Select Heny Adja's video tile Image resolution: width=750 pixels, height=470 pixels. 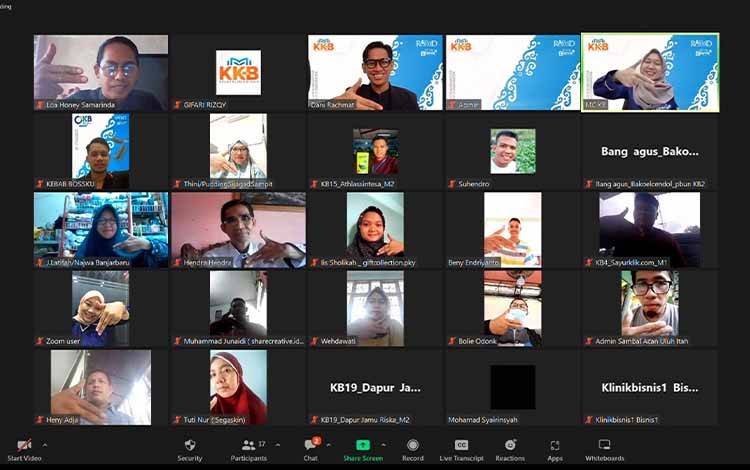pyautogui.click(x=101, y=387)
